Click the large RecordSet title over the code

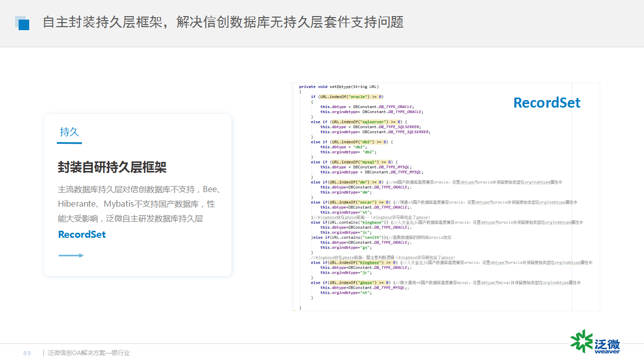click(x=547, y=103)
